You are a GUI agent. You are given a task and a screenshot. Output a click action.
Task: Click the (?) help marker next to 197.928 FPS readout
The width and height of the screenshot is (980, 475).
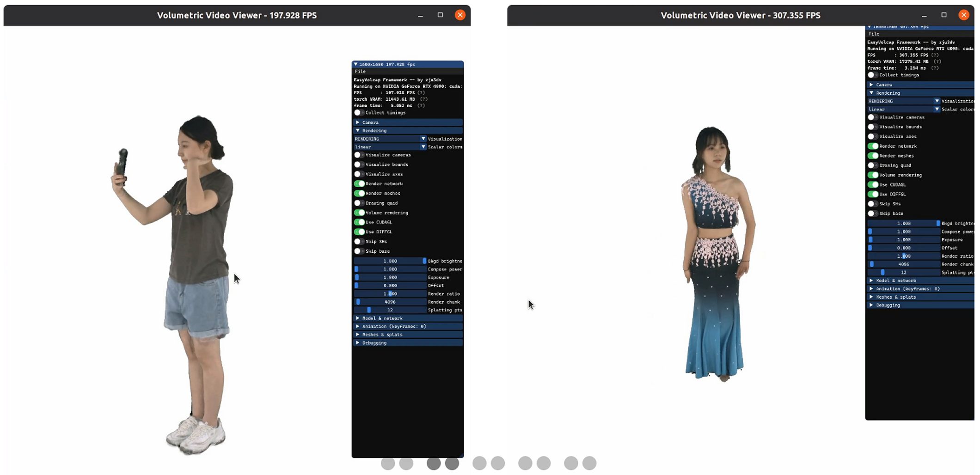(x=421, y=93)
